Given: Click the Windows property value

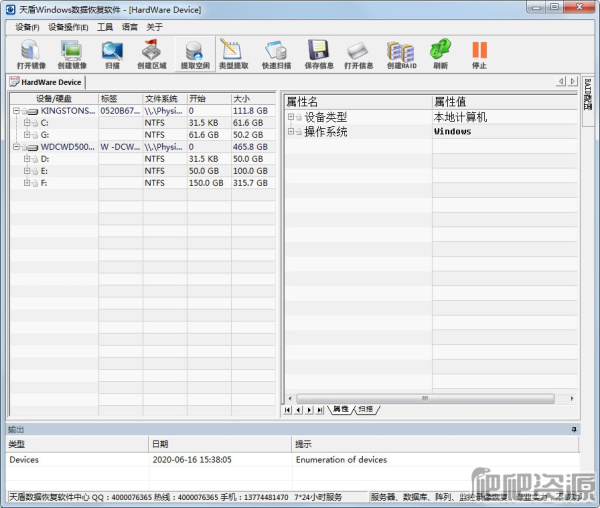Looking at the screenshot, I should tap(452, 132).
